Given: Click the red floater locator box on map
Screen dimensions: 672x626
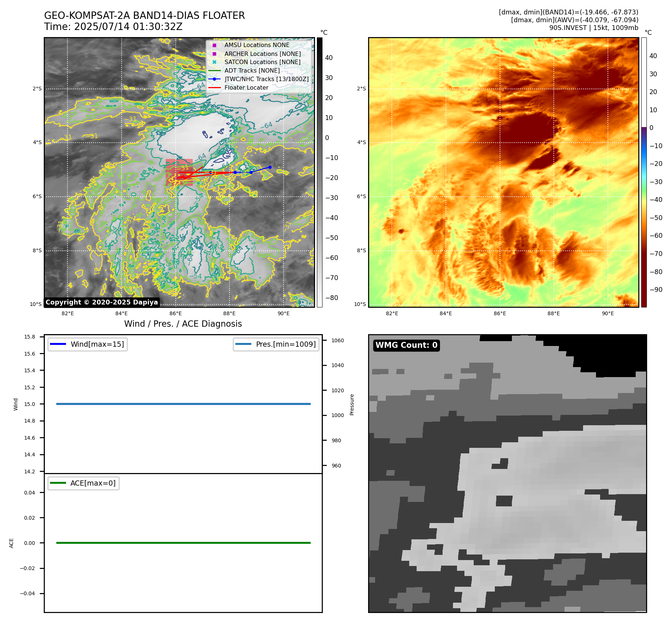Looking at the screenshot, I should pos(179,172).
